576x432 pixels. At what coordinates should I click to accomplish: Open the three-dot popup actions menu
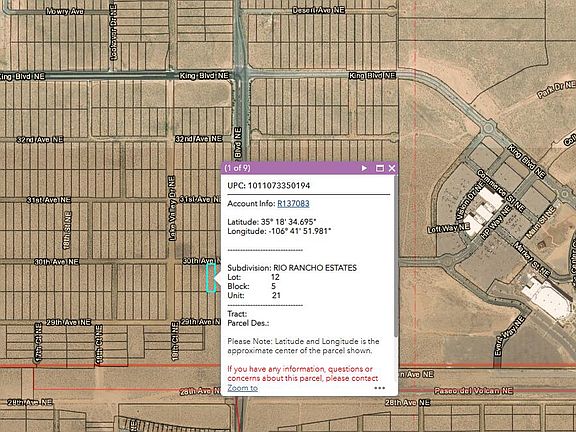coord(379,388)
